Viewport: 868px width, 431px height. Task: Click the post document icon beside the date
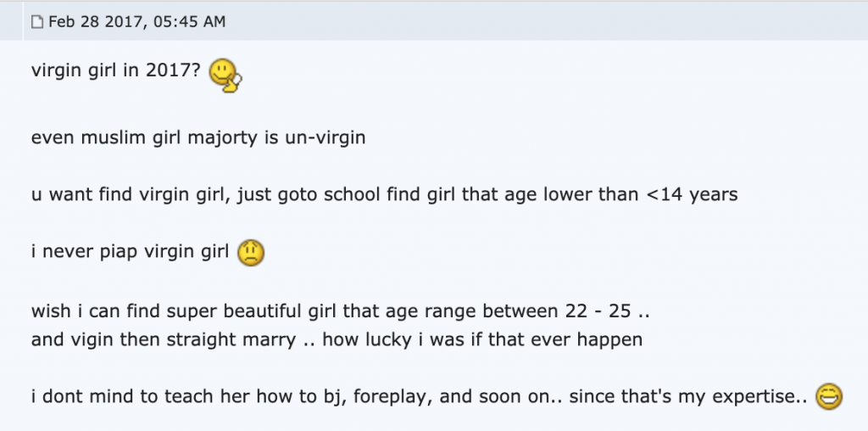point(36,23)
